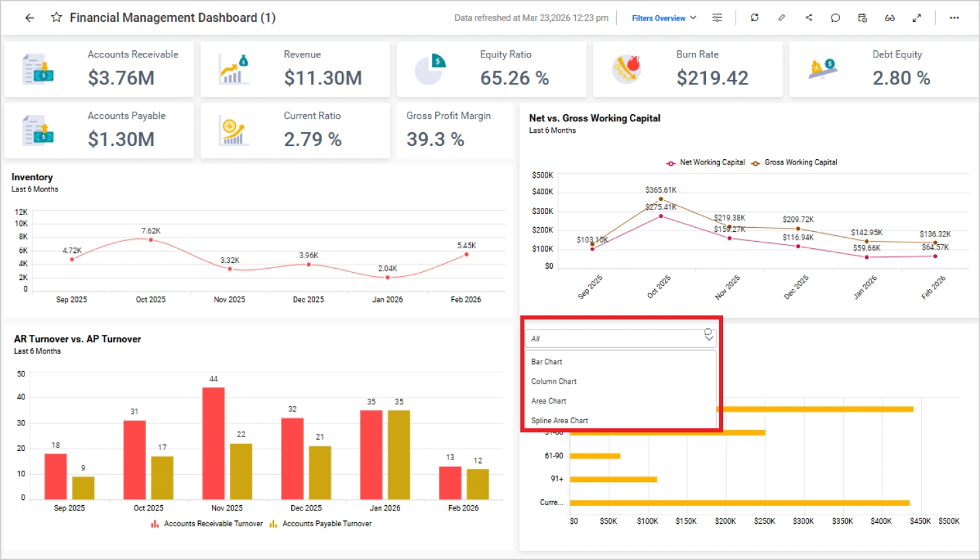Open the comments speech bubble icon
Screen dimensions: 980x560
[x=835, y=18]
